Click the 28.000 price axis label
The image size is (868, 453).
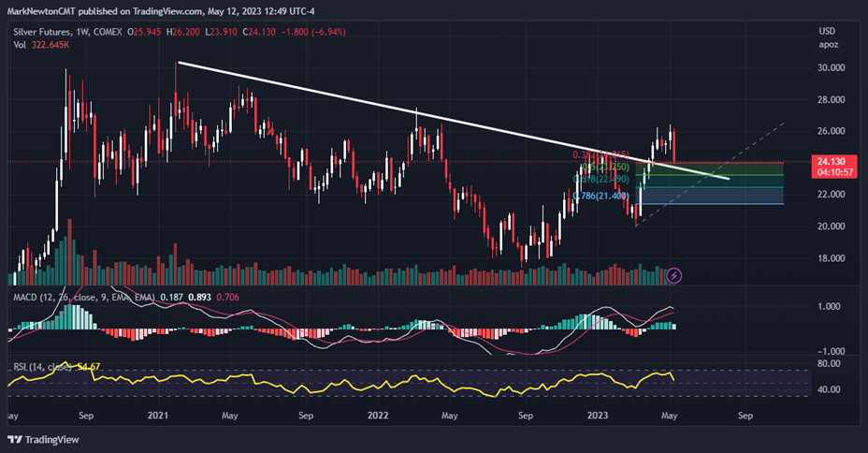coord(831,100)
